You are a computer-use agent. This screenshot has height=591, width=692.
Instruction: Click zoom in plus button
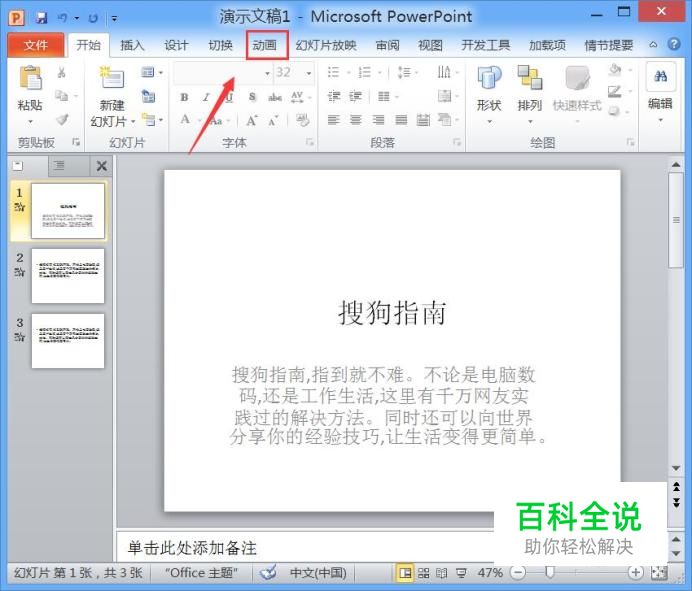[x=636, y=573]
